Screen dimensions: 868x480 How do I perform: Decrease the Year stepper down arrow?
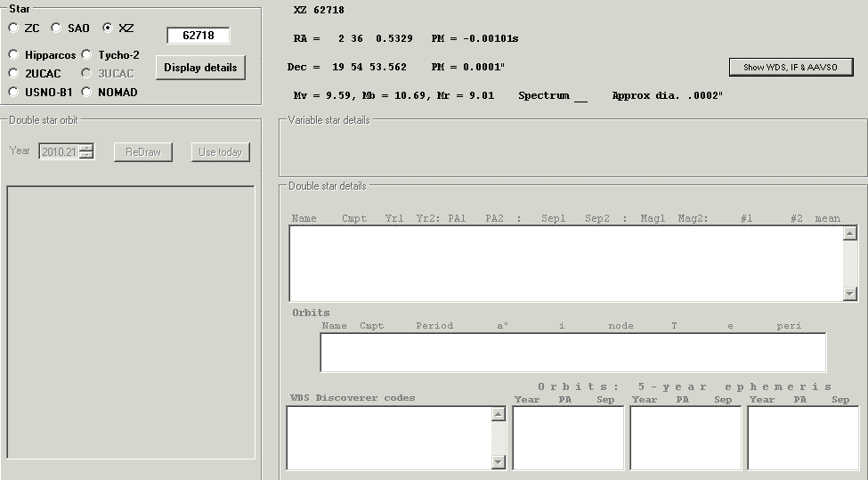click(x=86, y=156)
